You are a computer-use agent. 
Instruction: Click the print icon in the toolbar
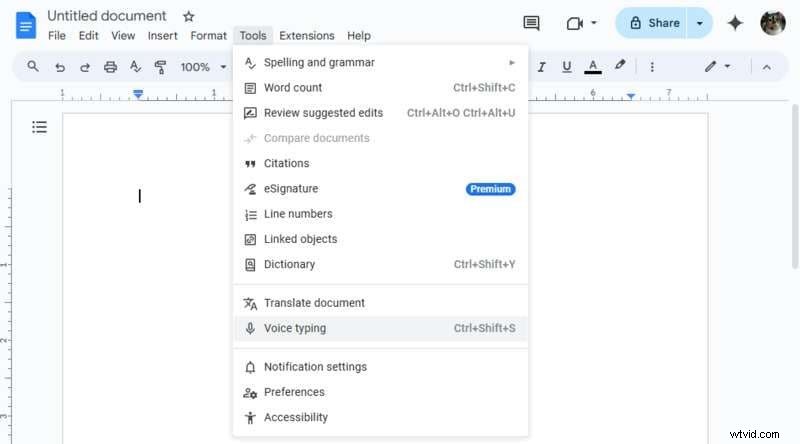[x=111, y=67]
